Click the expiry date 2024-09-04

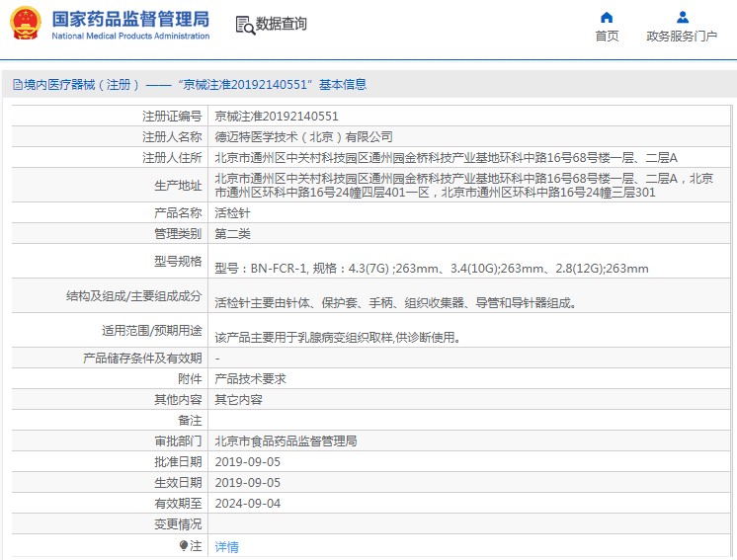coord(247,504)
